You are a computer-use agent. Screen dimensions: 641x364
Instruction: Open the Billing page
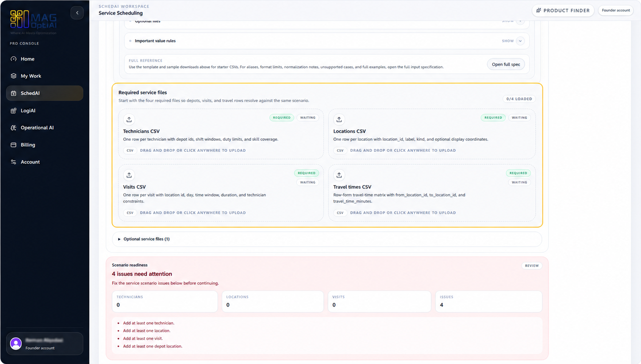pyautogui.click(x=44, y=145)
